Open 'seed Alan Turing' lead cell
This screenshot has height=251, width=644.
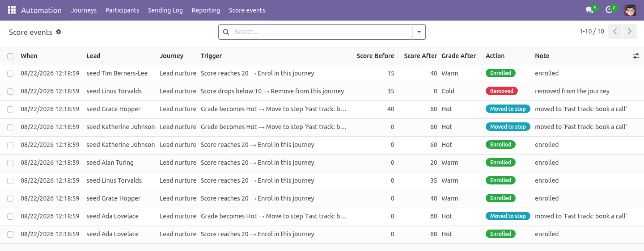[110, 163]
